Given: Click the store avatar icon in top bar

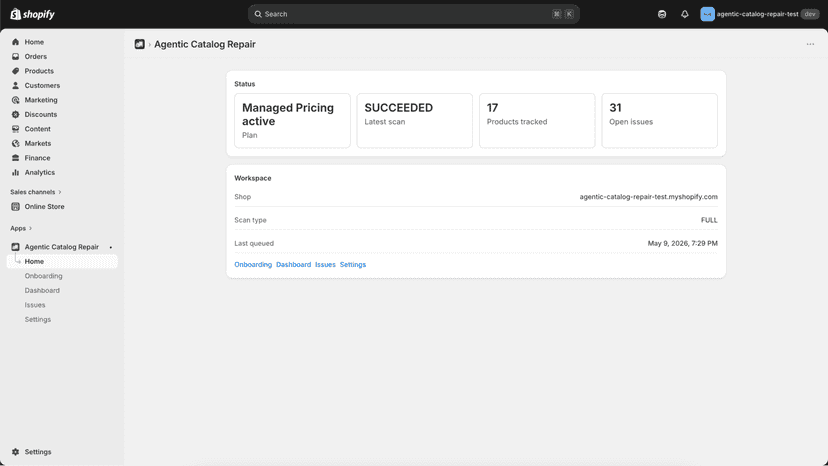Looking at the screenshot, I should point(707,14).
